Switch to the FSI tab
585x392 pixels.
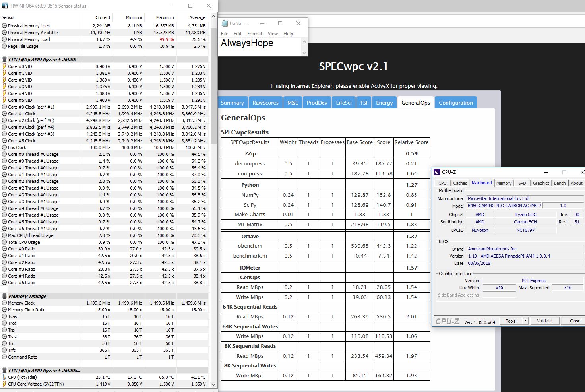pos(364,103)
